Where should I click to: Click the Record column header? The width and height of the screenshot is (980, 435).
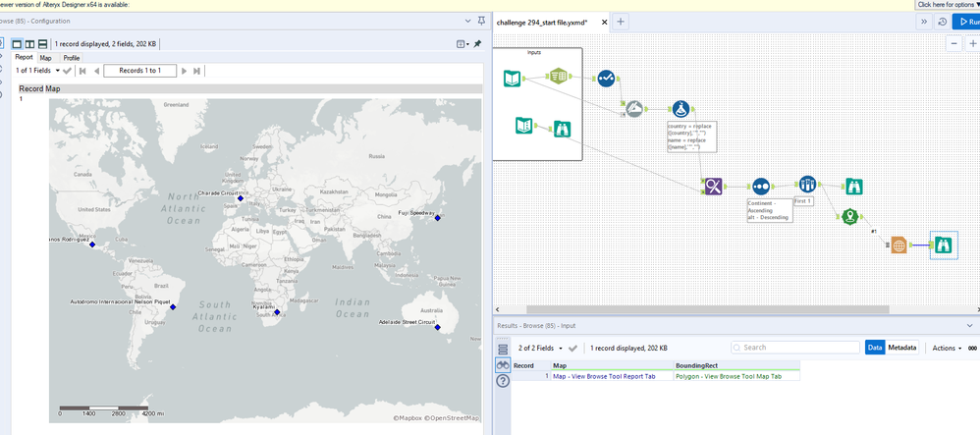tap(531, 365)
